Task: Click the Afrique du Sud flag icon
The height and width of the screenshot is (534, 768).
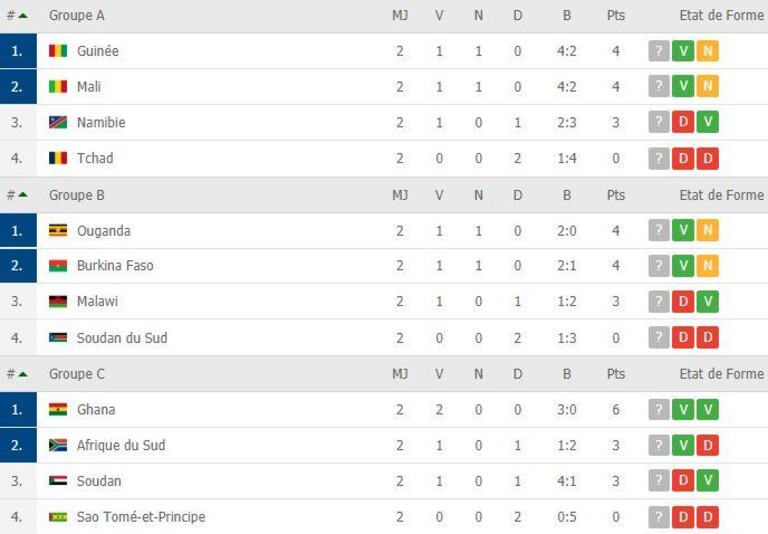Action: click(x=58, y=445)
